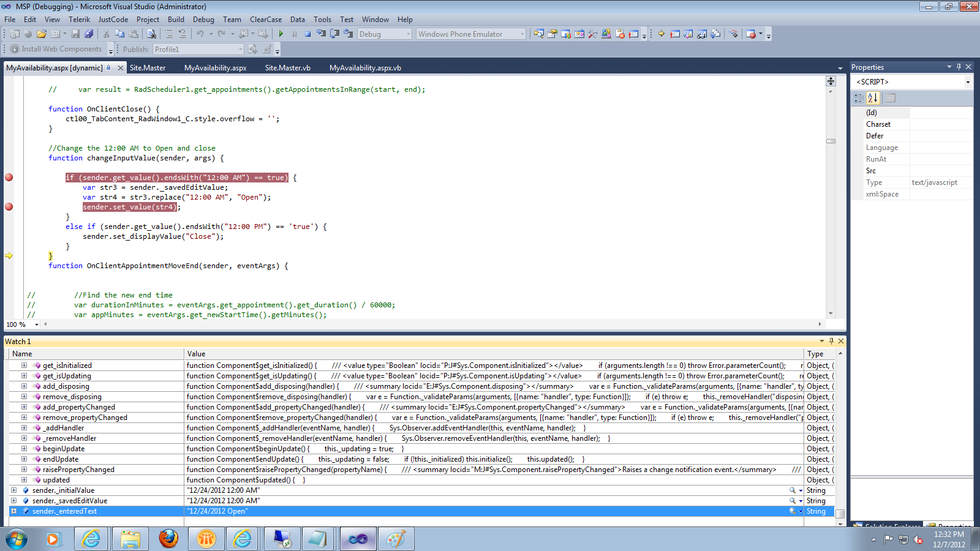
Task: Expand the sender._initialValue watch entry
Action: 13,490
